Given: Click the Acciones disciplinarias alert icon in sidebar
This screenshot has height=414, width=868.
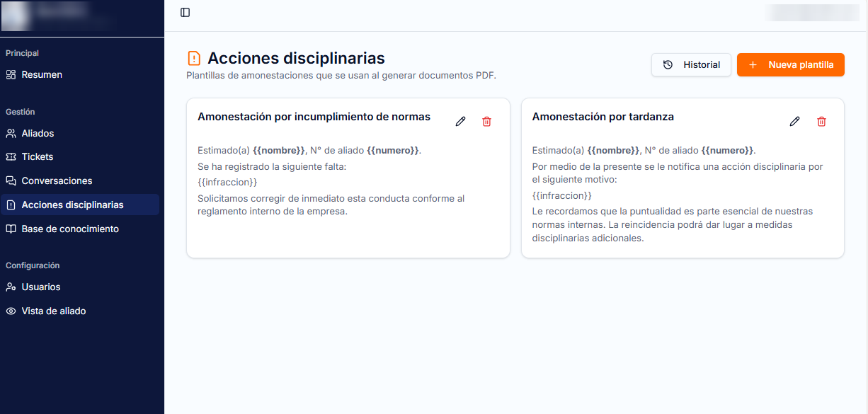Looking at the screenshot, I should pos(11,205).
